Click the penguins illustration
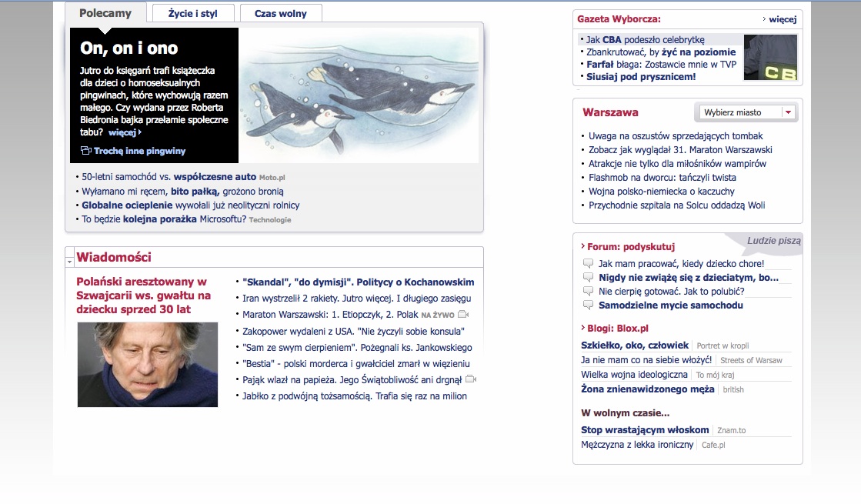The height and width of the screenshot is (504, 861). 359,95
